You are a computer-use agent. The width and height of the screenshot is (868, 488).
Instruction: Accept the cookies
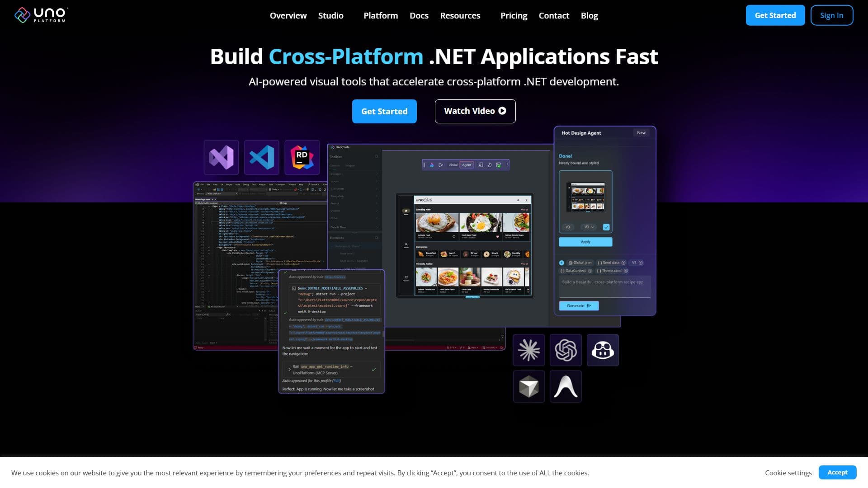(x=837, y=472)
